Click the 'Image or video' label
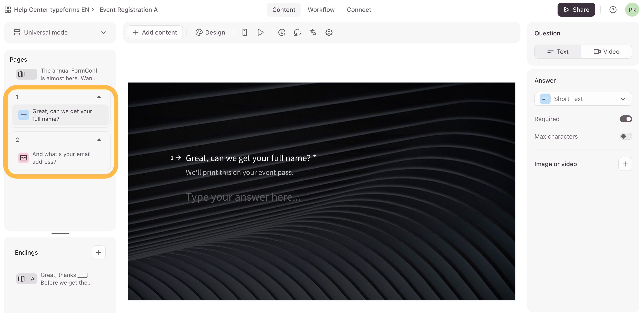This screenshot has height=313, width=644. (556, 164)
